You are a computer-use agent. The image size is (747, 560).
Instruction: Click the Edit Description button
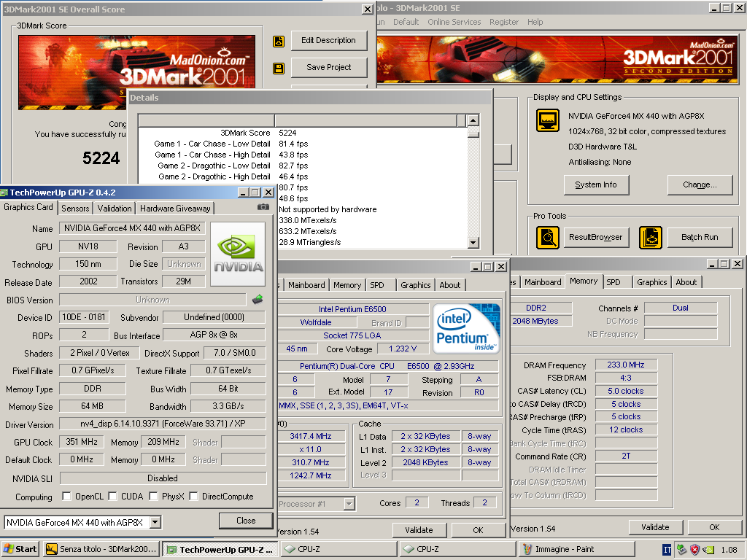329,41
